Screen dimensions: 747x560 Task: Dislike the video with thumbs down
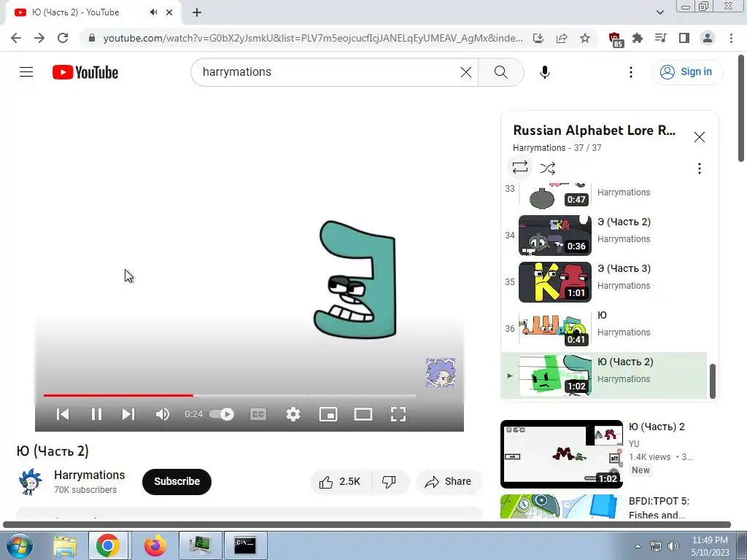coord(390,482)
